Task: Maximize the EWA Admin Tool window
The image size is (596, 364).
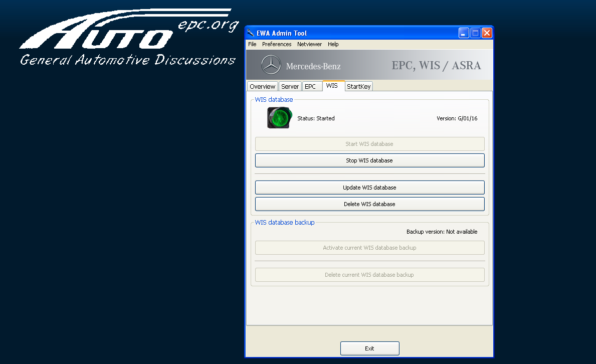Action: pos(475,33)
